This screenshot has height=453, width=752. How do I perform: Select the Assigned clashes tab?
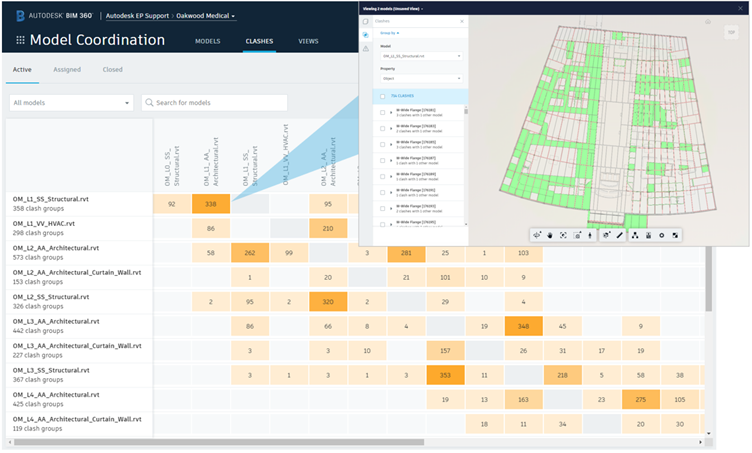tap(67, 70)
